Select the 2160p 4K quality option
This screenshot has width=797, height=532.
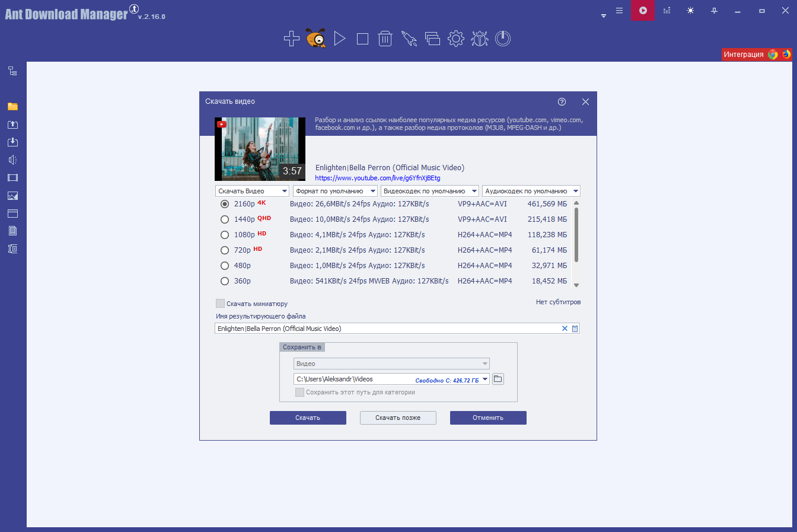coord(225,204)
